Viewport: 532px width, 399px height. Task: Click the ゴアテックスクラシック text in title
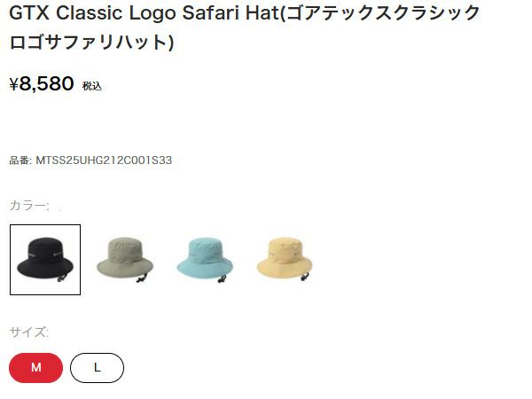click(383, 13)
